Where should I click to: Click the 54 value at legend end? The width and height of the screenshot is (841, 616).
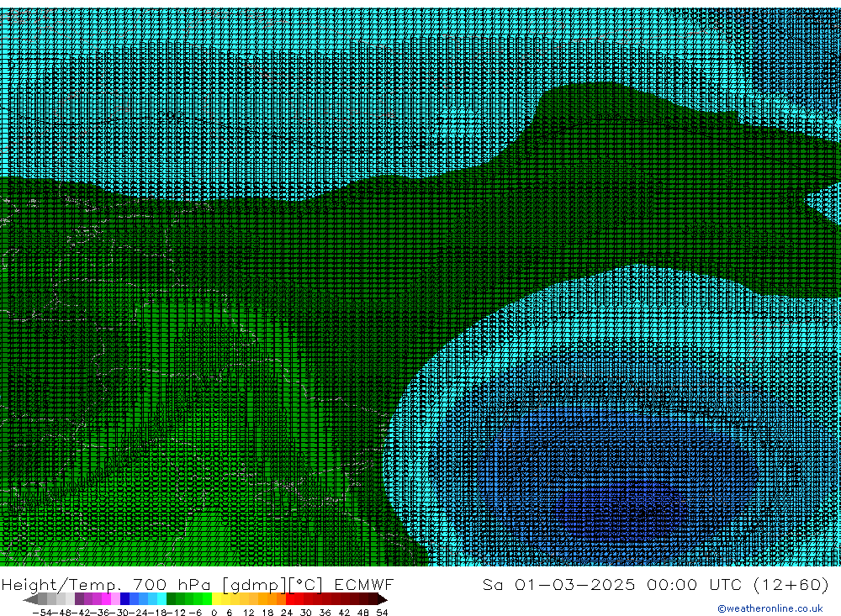pos(382,613)
